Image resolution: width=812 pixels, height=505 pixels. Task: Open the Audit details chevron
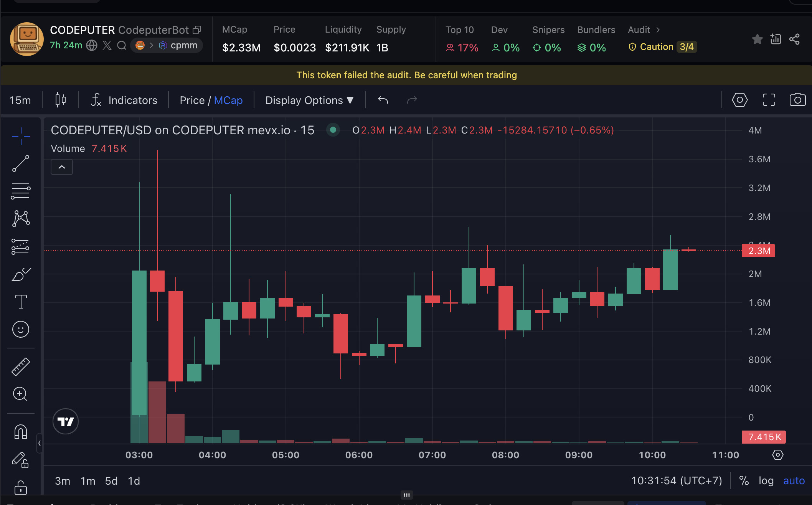pos(658,30)
